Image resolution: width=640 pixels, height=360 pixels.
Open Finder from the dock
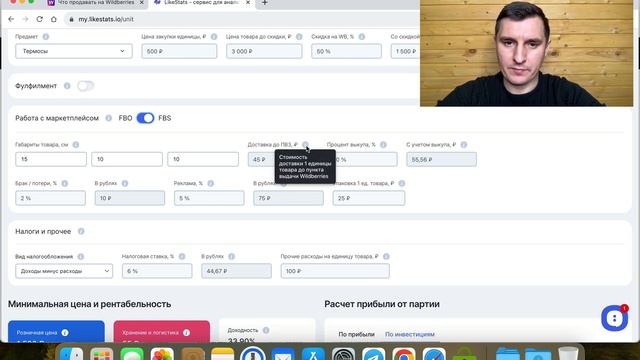[71, 354]
